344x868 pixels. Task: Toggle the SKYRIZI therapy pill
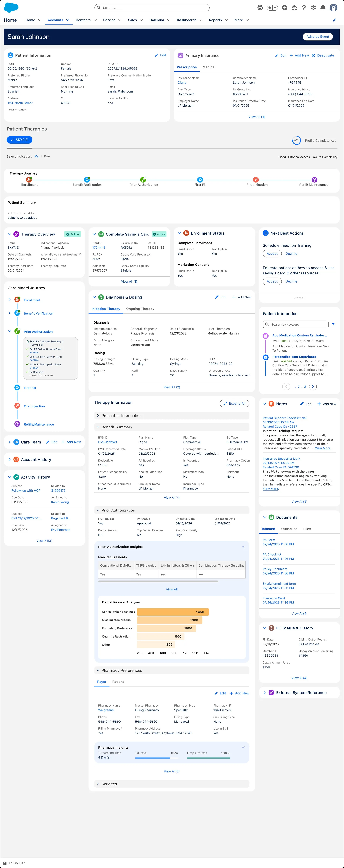[x=19, y=140]
